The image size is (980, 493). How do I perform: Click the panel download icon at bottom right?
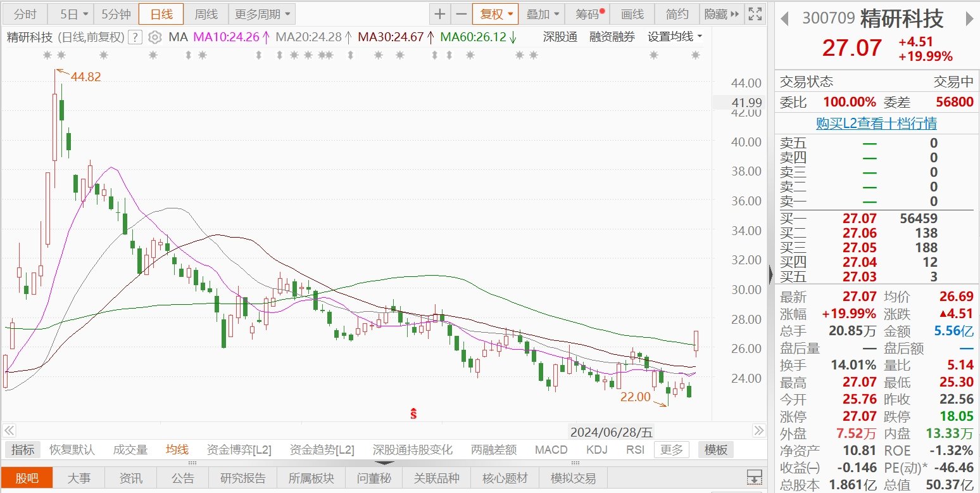click(x=754, y=477)
